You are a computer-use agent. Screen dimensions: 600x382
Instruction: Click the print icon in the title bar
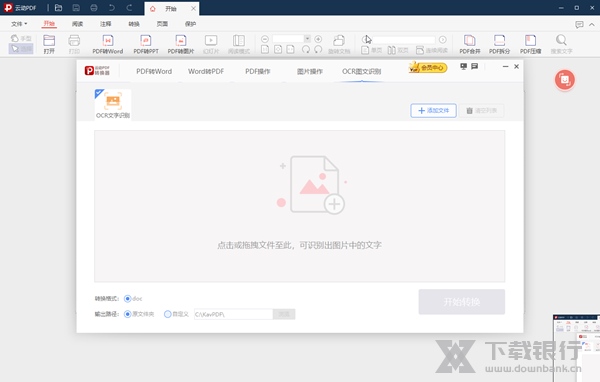[x=94, y=8]
